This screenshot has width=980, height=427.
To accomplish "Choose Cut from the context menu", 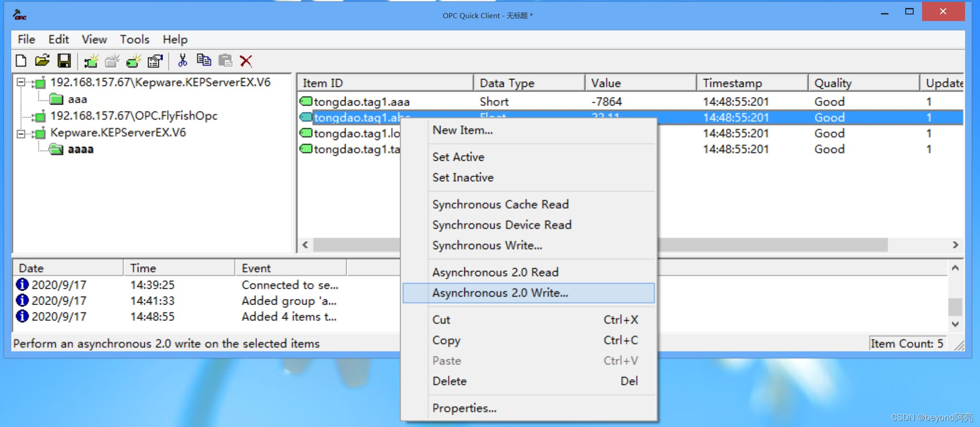I will 529,320.
